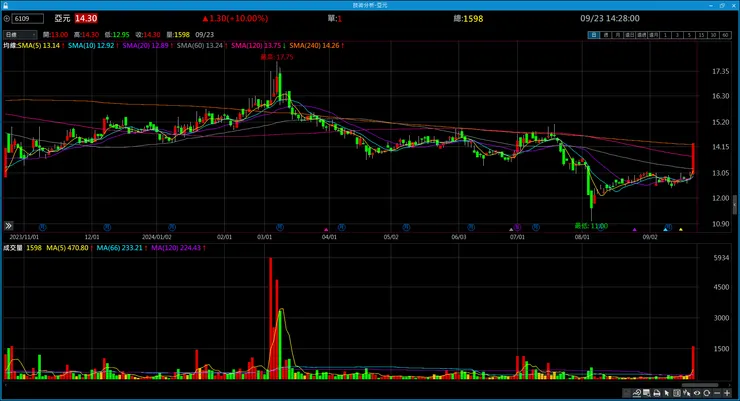Choose the 30-minute timeframe button
740x401 pixels.
tap(714, 35)
